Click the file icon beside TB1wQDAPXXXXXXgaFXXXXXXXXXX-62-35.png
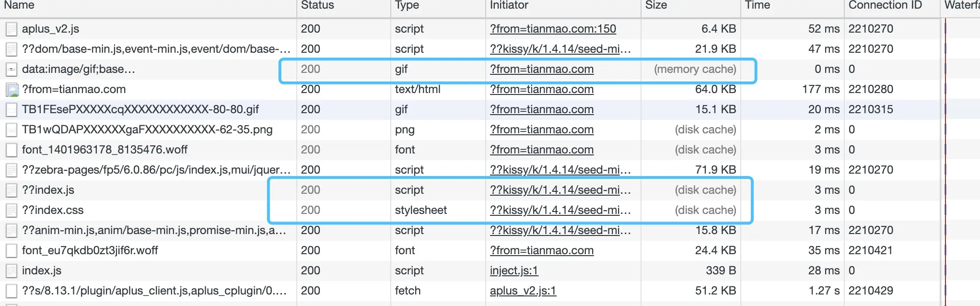Screen dimensions: 980x306 (x=12, y=130)
